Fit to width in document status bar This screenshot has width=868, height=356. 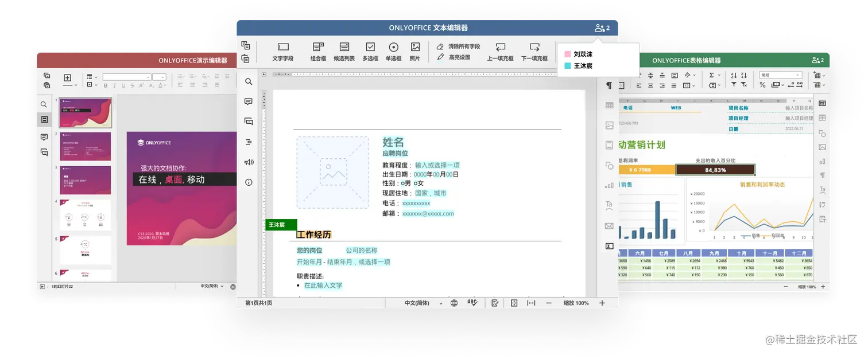pyautogui.click(x=531, y=303)
